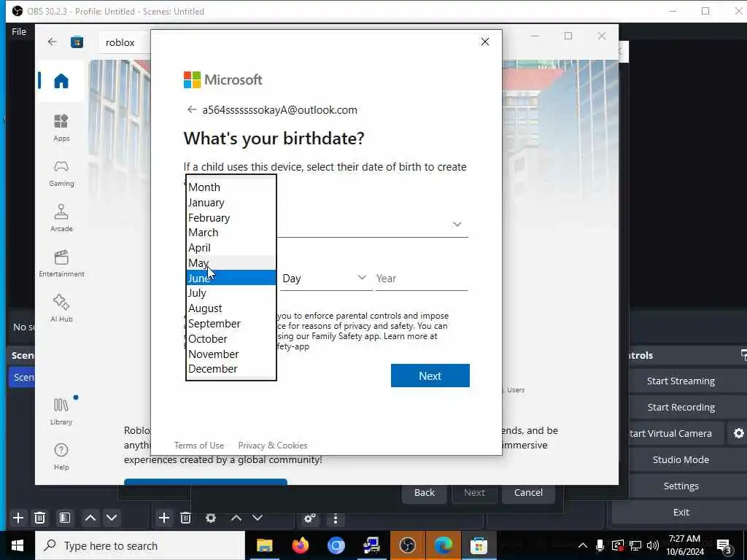Move source down arrow in OBS
Viewport: 747px width, 560px height.
(x=258, y=518)
